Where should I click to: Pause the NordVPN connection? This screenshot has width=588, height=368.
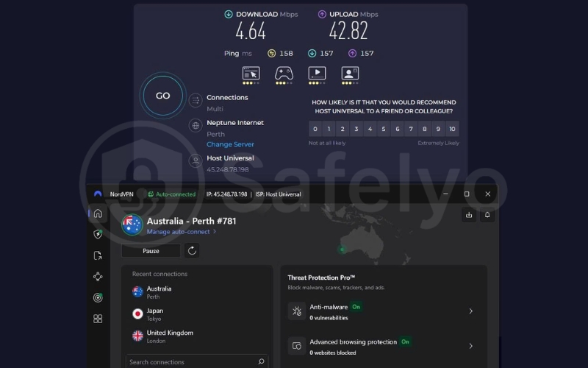coord(151,250)
